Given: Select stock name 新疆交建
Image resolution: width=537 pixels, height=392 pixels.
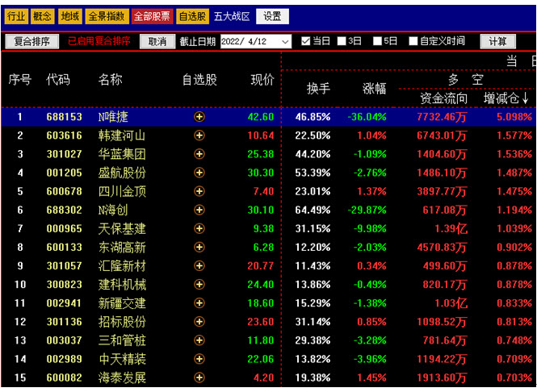Looking at the screenshot, I should (x=122, y=303).
